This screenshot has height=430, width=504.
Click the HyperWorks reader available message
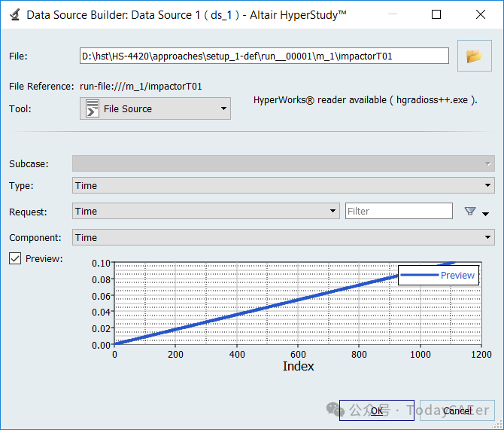coord(366,100)
